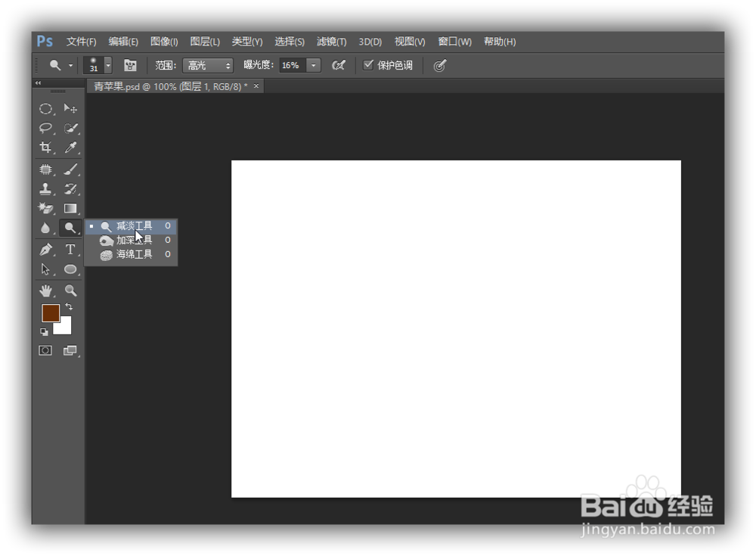Open the 图层 (Layer) menu
The image size is (756, 556).
203,42
